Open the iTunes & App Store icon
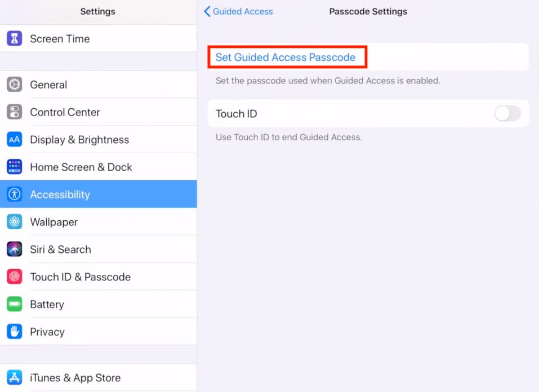Image resolution: width=539 pixels, height=392 pixels. pyautogui.click(x=15, y=377)
